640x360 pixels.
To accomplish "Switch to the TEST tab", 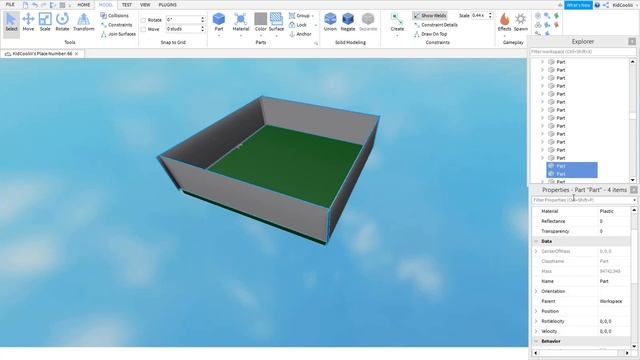I will [x=127, y=5].
